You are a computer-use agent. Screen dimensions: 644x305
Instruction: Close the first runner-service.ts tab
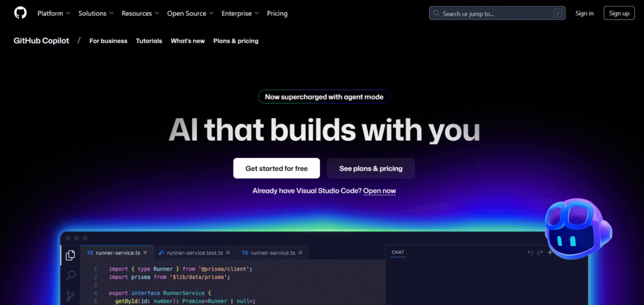[x=145, y=253]
